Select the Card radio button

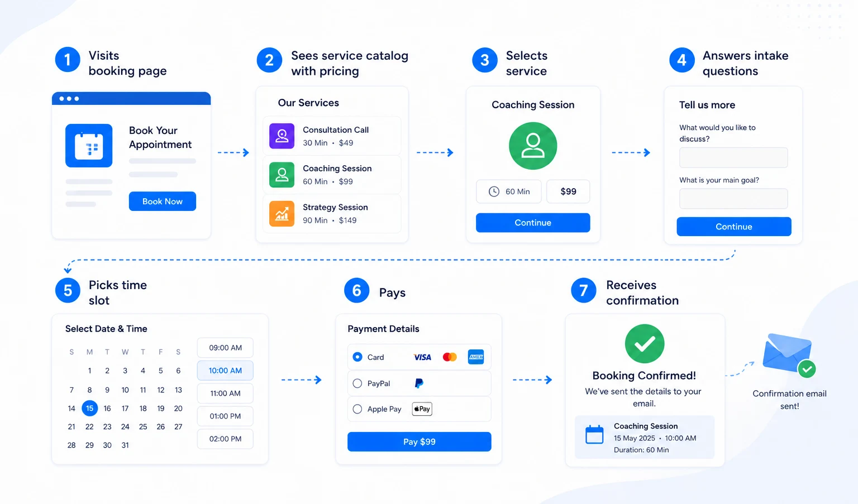coord(357,357)
